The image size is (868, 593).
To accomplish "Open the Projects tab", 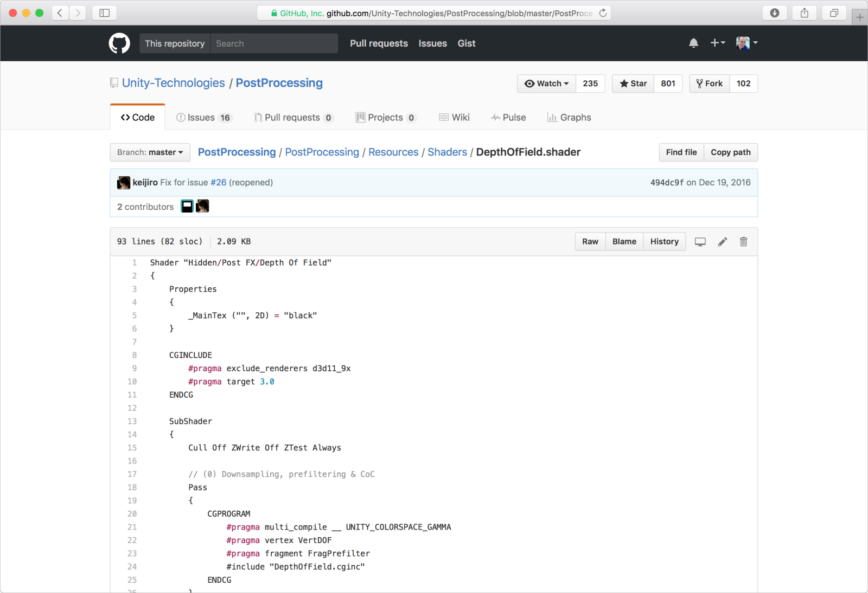I will click(386, 118).
